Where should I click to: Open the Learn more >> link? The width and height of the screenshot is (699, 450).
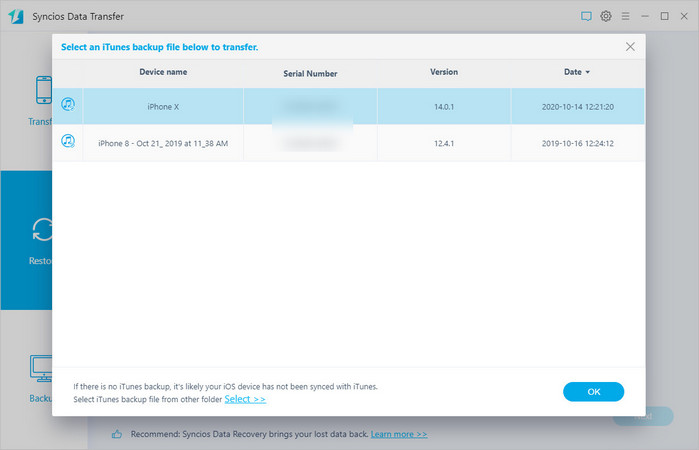point(399,434)
